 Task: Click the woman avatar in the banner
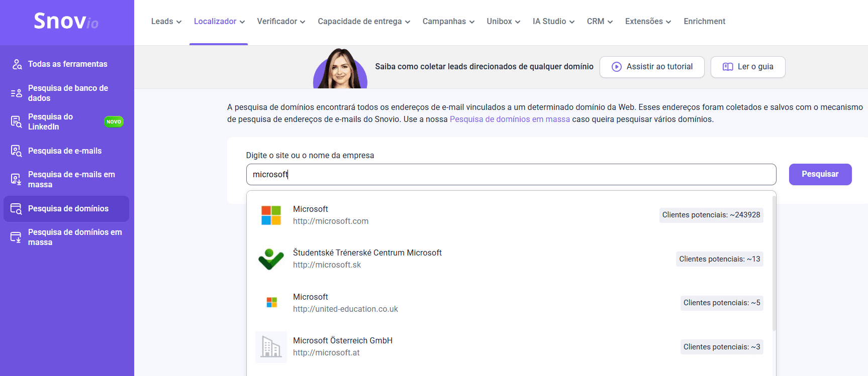click(x=340, y=68)
